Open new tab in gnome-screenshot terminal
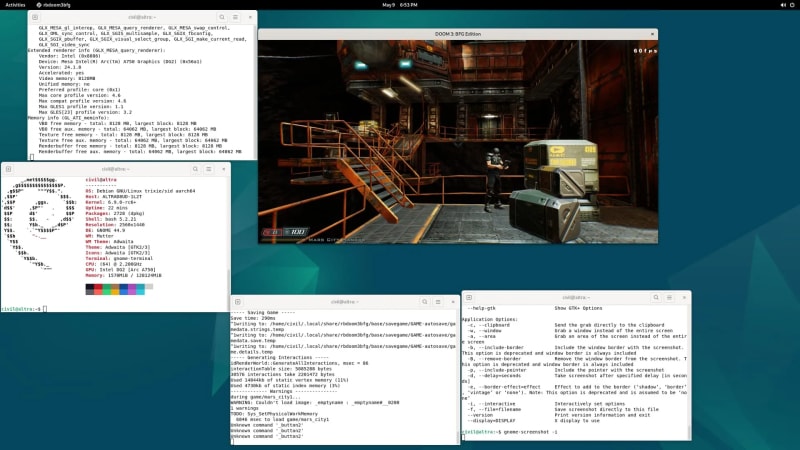 pyautogui.click(x=468, y=297)
